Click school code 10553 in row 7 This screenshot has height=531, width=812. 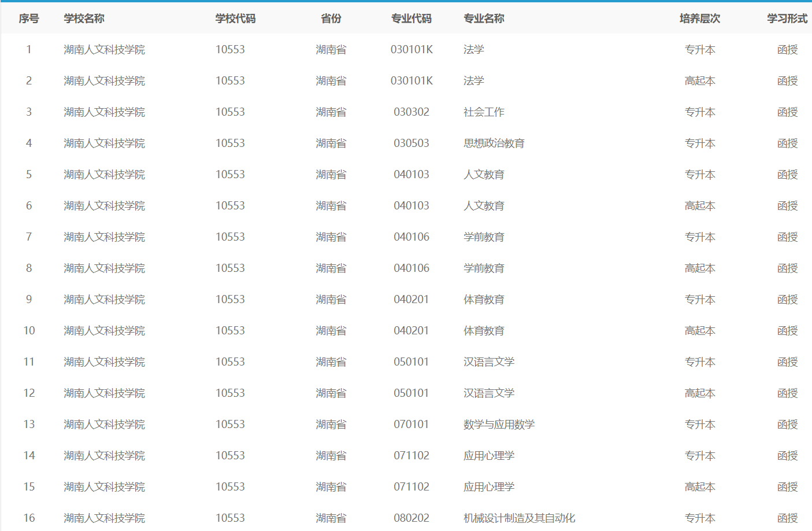coord(230,237)
